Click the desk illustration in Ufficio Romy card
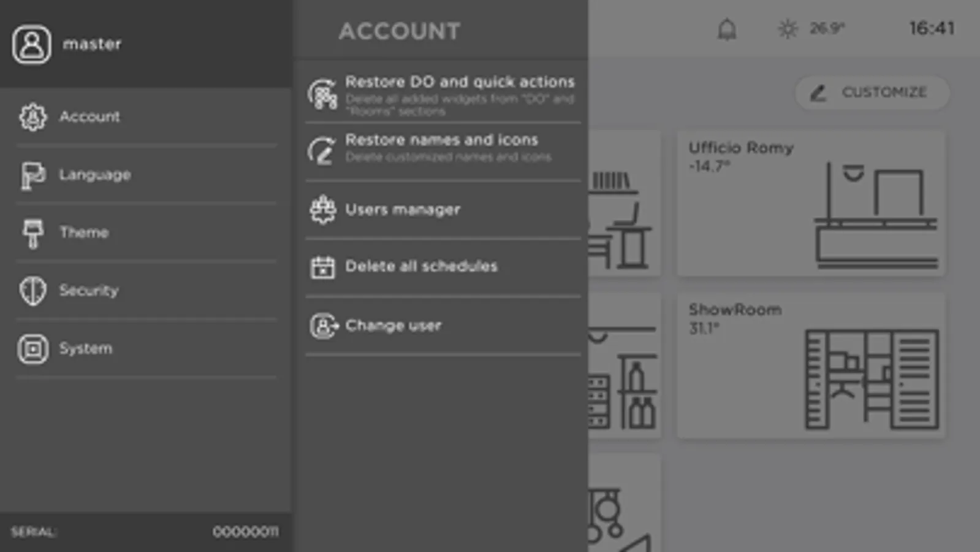980x552 pixels. 876,214
